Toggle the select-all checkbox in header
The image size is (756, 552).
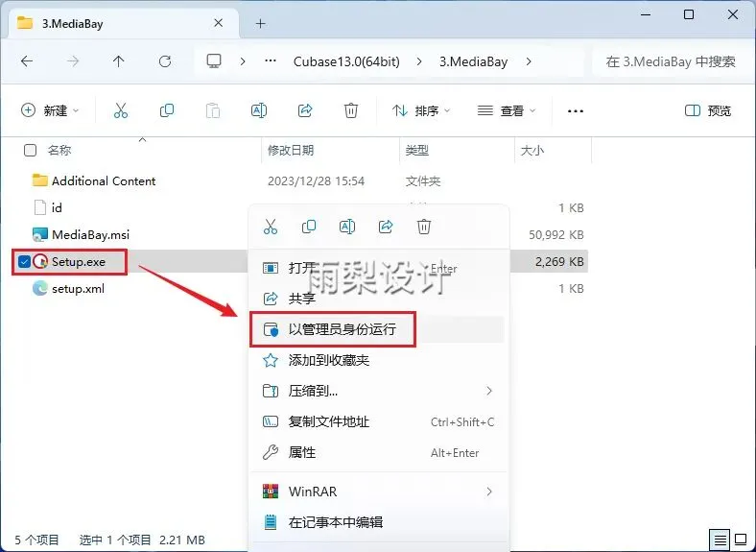click(30, 151)
